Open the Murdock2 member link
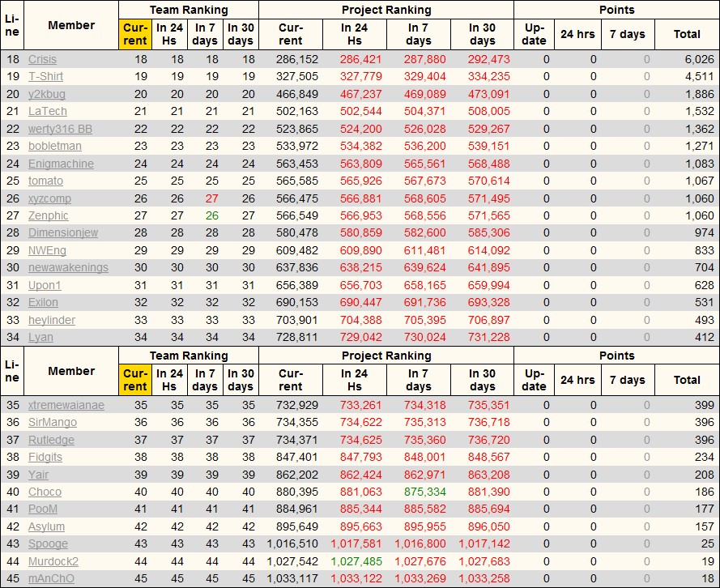720x588 pixels. point(53,561)
